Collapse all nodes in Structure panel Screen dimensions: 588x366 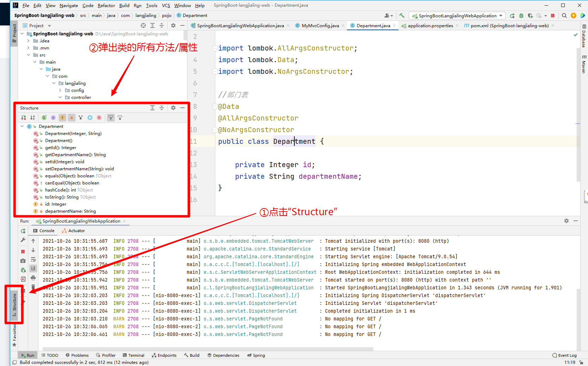[162, 108]
